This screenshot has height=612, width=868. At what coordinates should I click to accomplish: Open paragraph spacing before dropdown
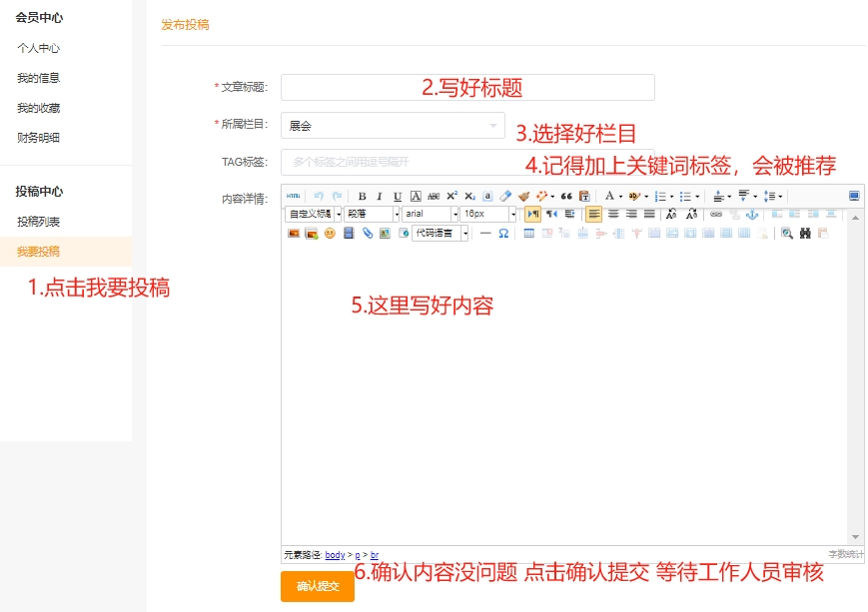pyautogui.click(x=729, y=197)
